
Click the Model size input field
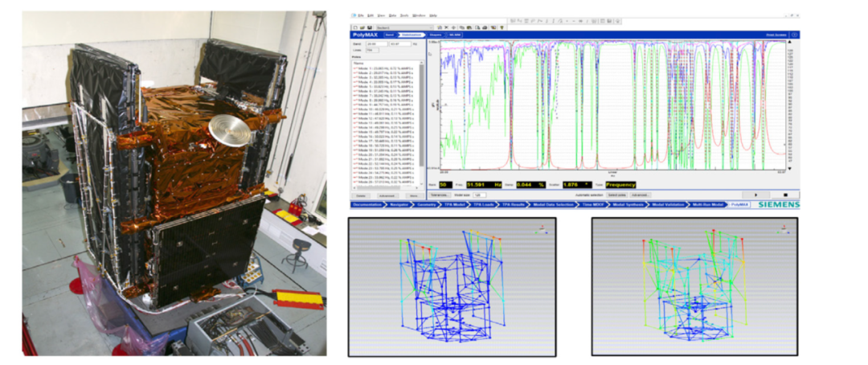[479, 195]
